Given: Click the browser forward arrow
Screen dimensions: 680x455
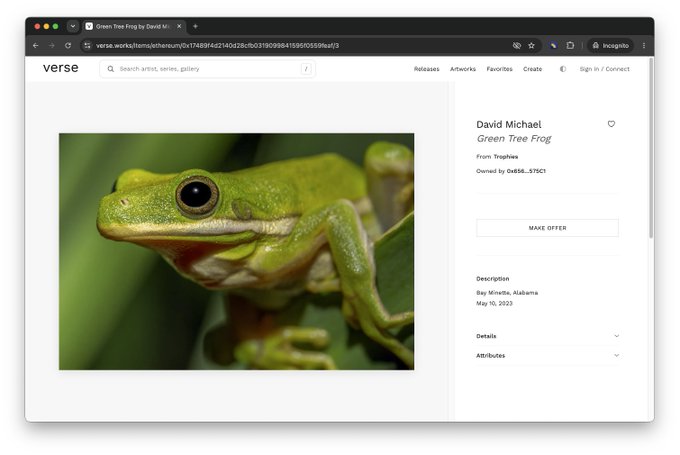Looking at the screenshot, I should [52, 46].
